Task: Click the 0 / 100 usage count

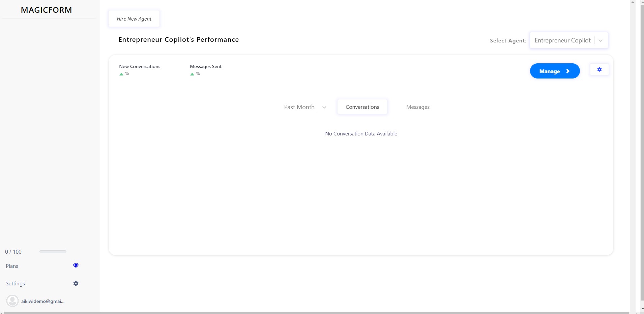Action: coord(13,252)
